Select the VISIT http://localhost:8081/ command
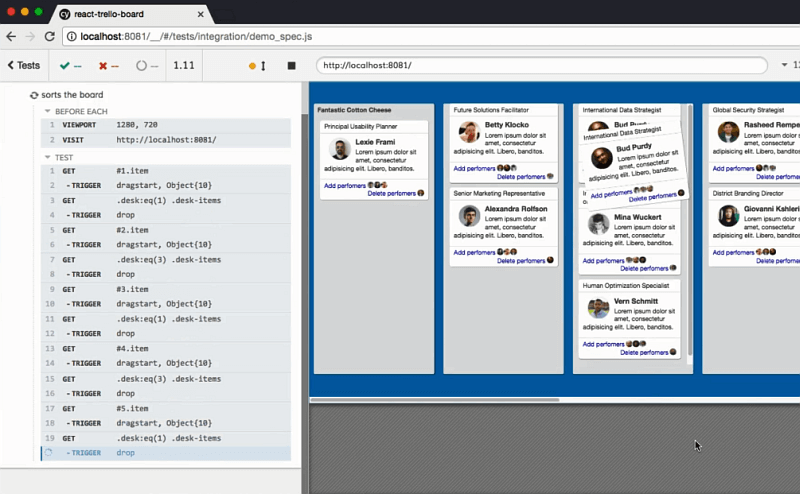 click(165, 140)
